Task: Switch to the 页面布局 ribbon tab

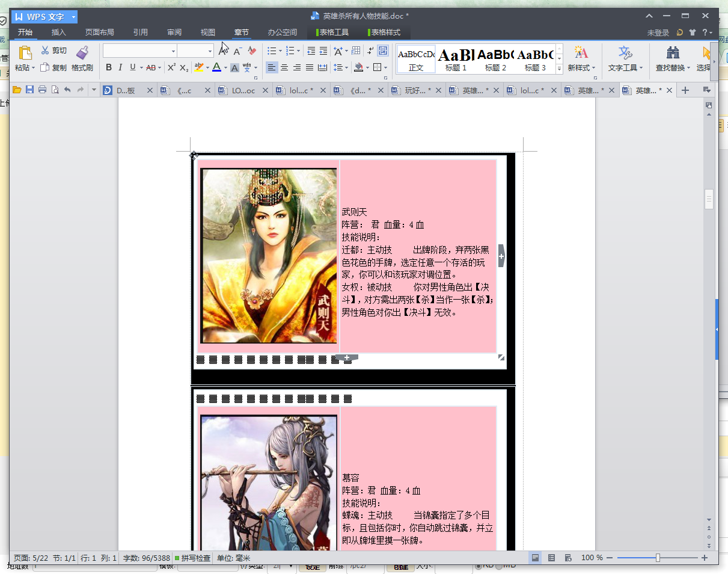Action: (x=99, y=32)
